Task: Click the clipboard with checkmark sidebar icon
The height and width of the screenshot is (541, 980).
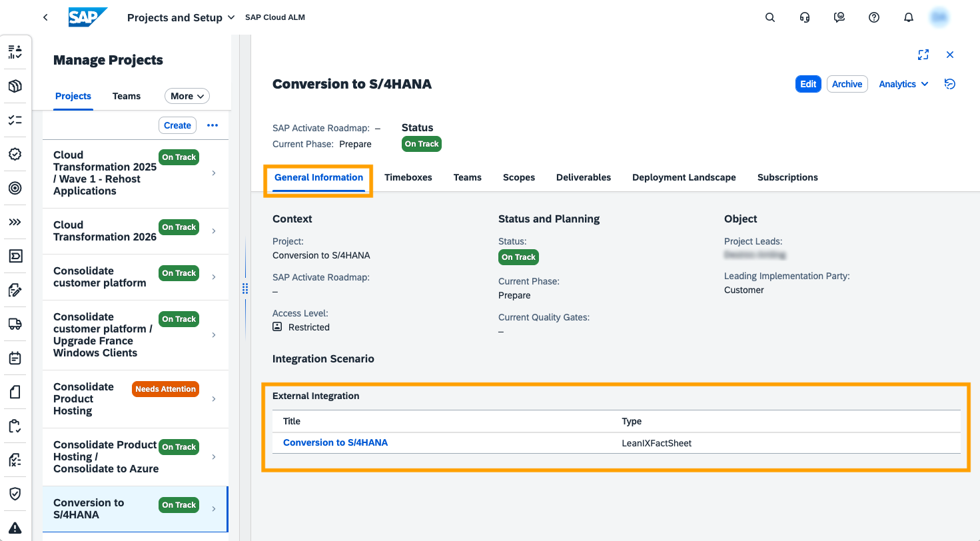Action: point(15,426)
